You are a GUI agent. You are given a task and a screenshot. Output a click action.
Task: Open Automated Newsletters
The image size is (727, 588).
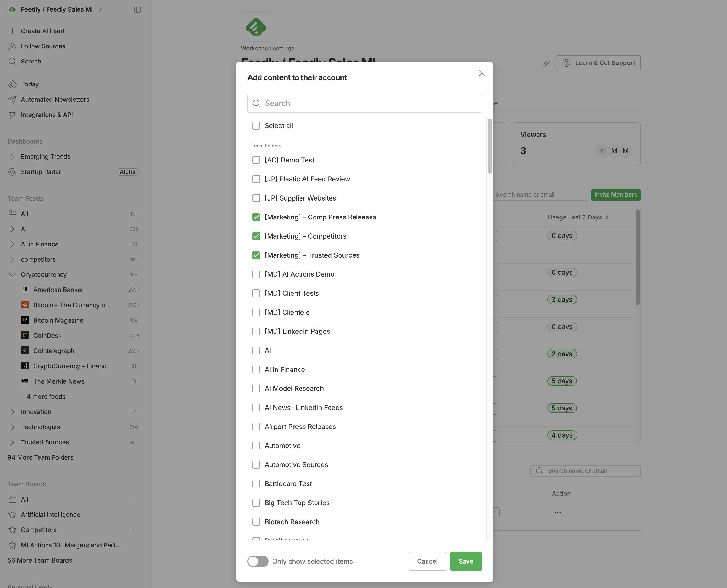(55, 99)
